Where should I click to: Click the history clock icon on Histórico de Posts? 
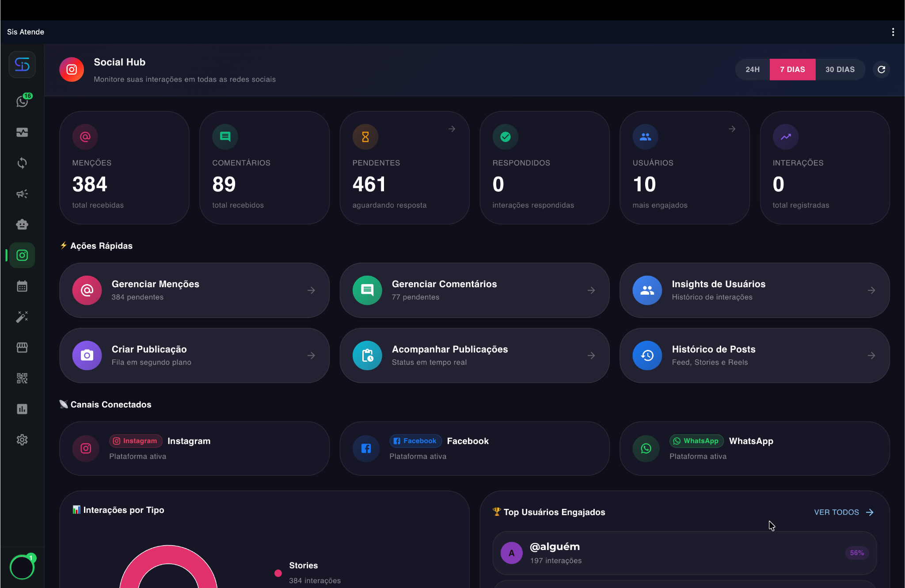(647, 356)
